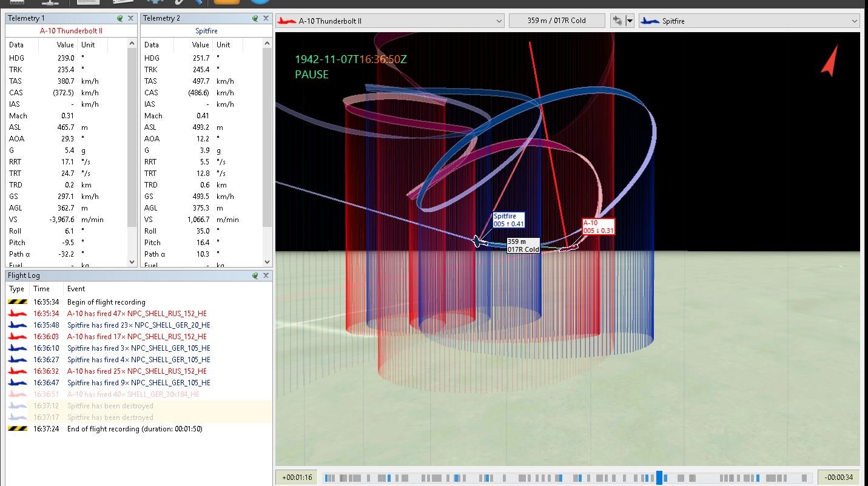The width and height of the screenshot is (868, 486).
Task: Click the 1942-11-07T16:36:50Z timestamp
Action: (x=351, y=59)
